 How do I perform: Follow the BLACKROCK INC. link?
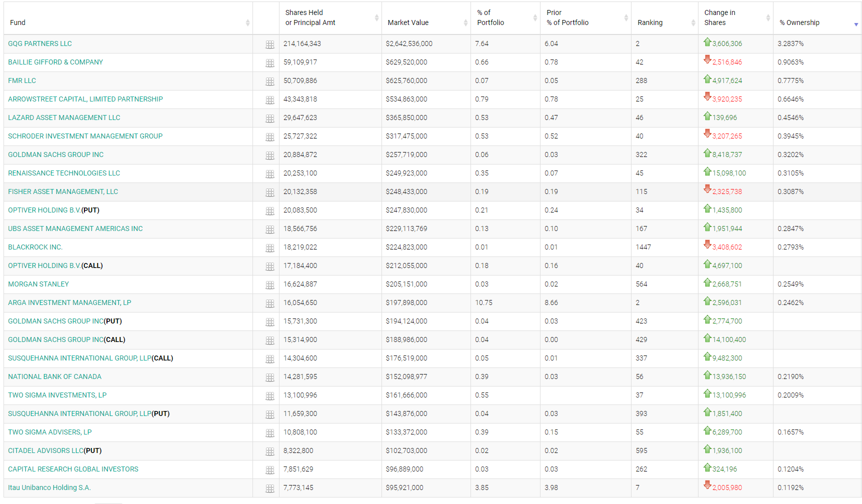[x=35, y=247]
